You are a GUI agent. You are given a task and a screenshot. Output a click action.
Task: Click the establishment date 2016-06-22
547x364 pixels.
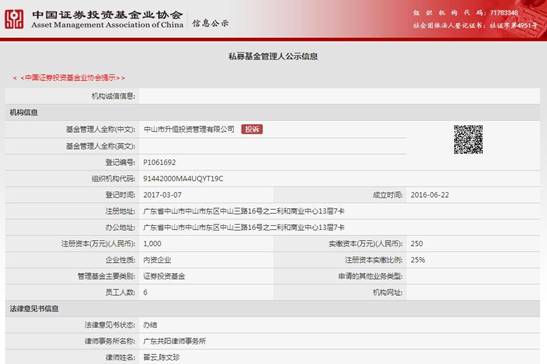click(x=429, y=195)
